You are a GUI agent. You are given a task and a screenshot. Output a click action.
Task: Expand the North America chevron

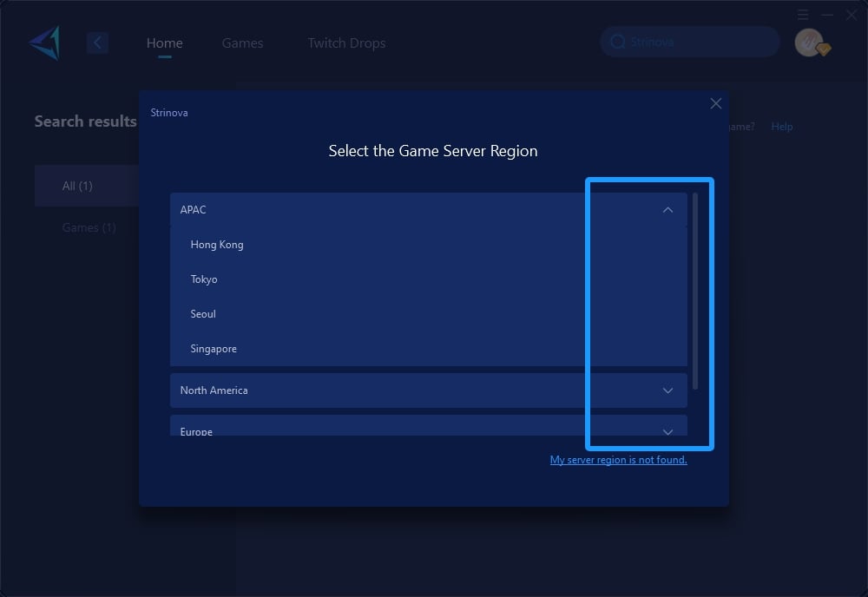pyautogui.click(x=668, y=390)
